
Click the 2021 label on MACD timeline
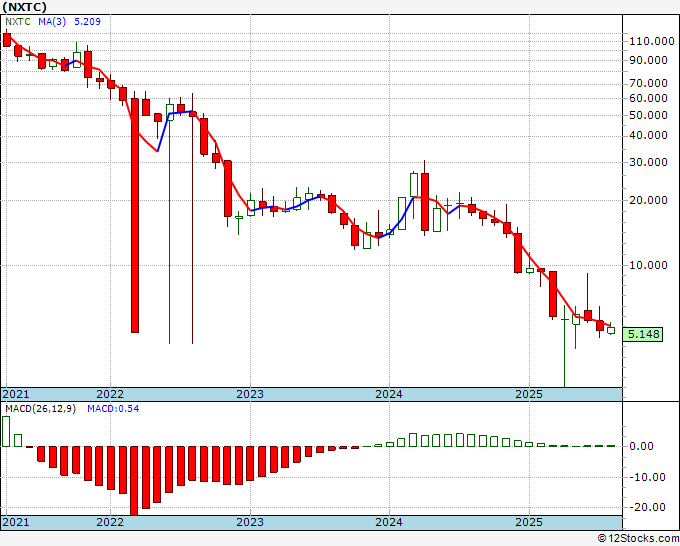click(16, 522)
